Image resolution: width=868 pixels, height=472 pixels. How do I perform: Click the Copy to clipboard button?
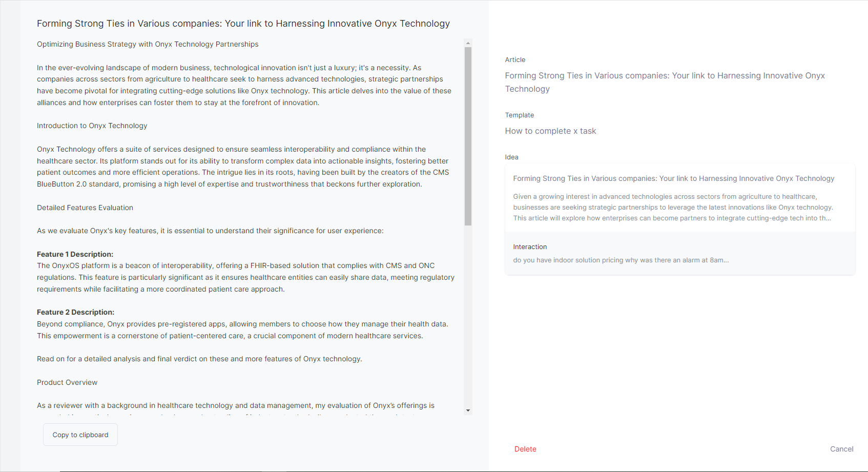point(80,435)
